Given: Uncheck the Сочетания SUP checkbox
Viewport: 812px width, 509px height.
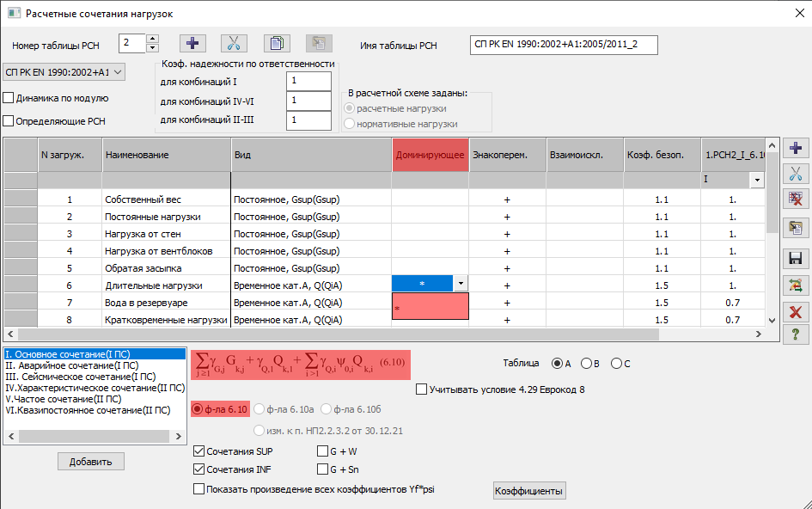Looking at the screenshot, I should (x=200, y=451).
